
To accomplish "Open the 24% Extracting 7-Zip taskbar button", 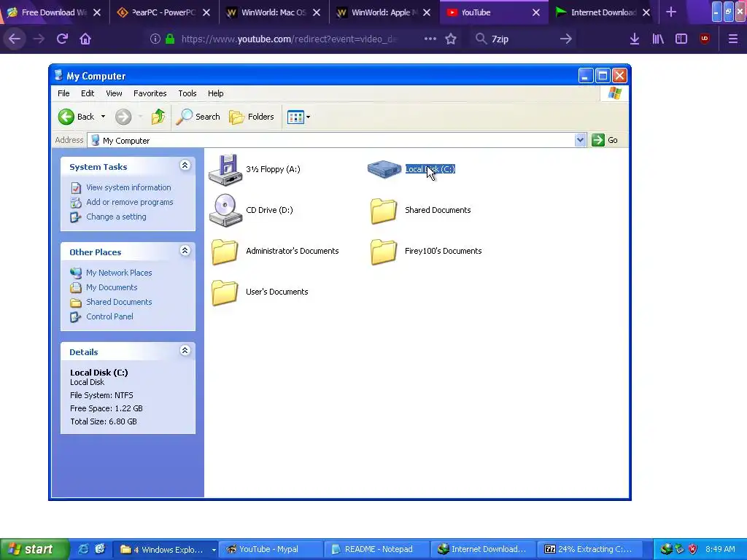I will 589,550.
